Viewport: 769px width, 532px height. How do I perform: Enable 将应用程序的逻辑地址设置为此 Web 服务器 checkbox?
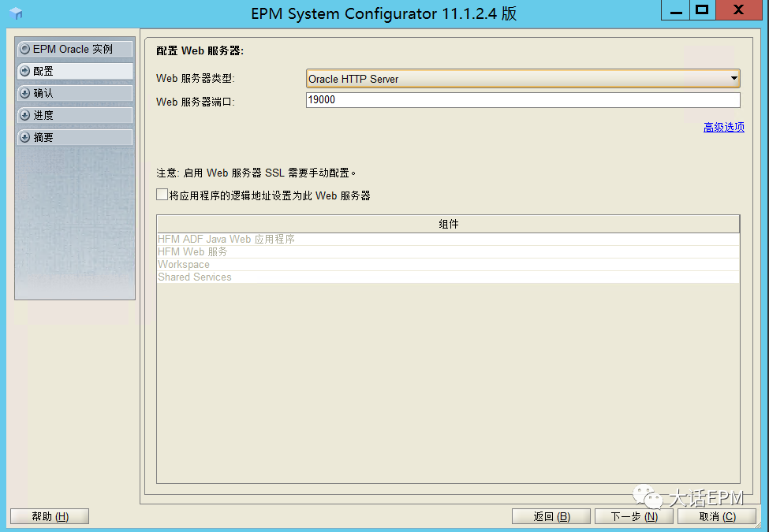tap(162, 195)
